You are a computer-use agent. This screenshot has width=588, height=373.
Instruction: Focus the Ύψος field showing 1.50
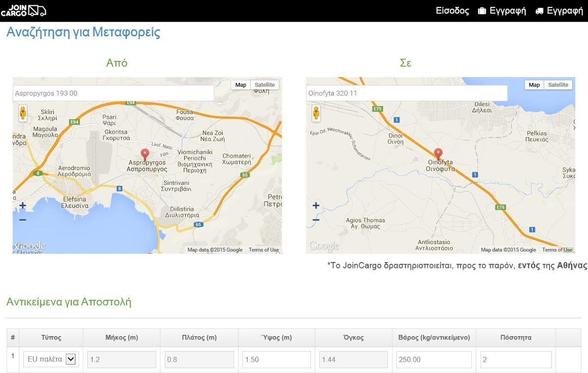tap(276, 360)
